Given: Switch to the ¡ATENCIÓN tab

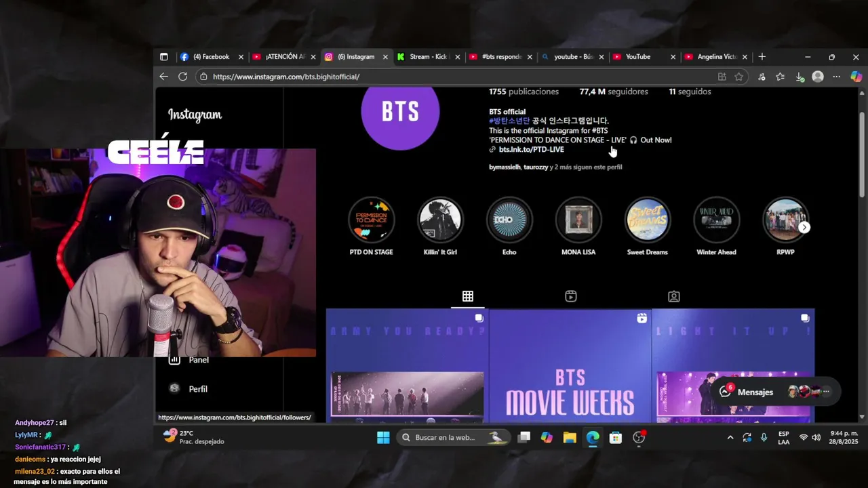Looking at the screenshot, I should point(283,57).
